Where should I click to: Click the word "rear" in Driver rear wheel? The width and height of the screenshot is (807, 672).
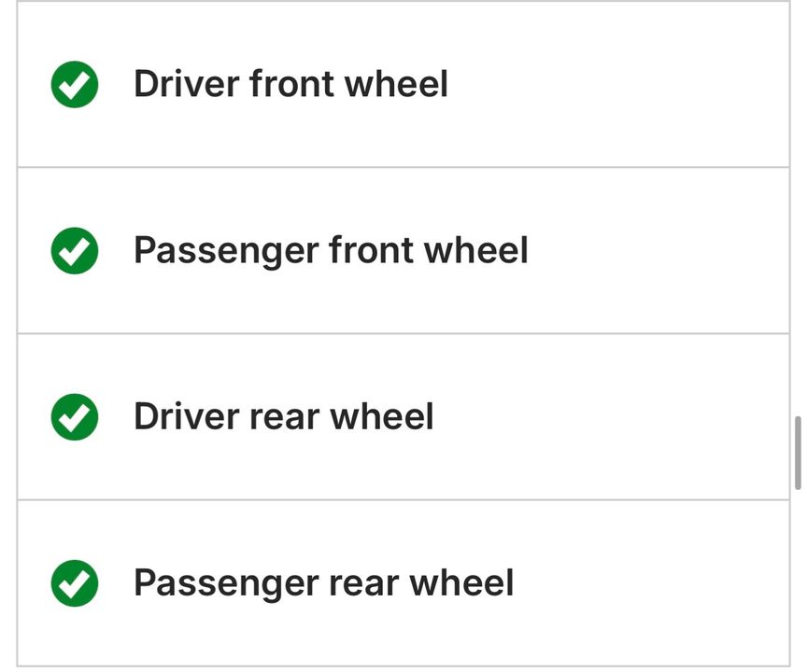(284, 416)
